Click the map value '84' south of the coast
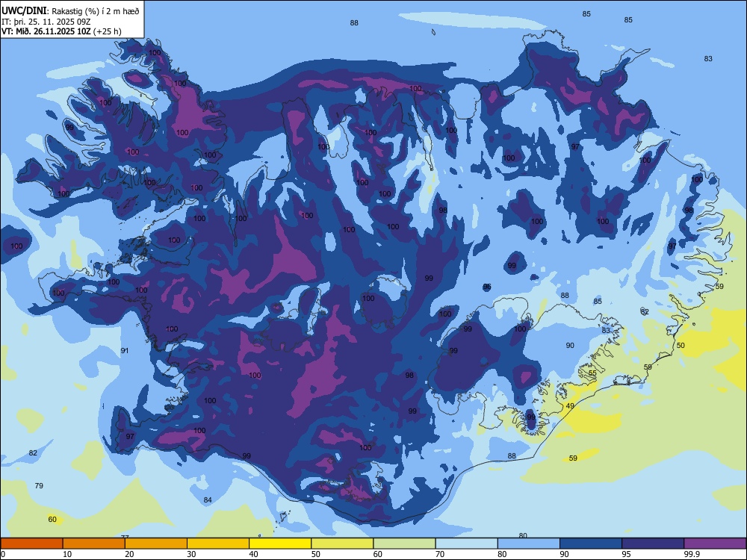This screenshot has width=747, height=560. 208,500
